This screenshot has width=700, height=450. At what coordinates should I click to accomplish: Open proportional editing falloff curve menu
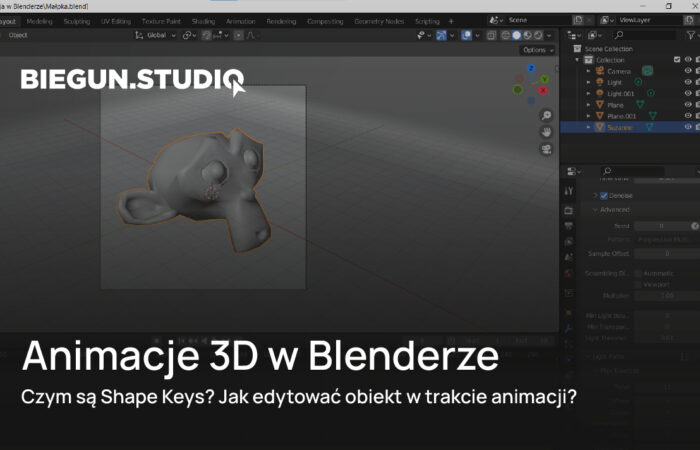click(x=251, y=35)
